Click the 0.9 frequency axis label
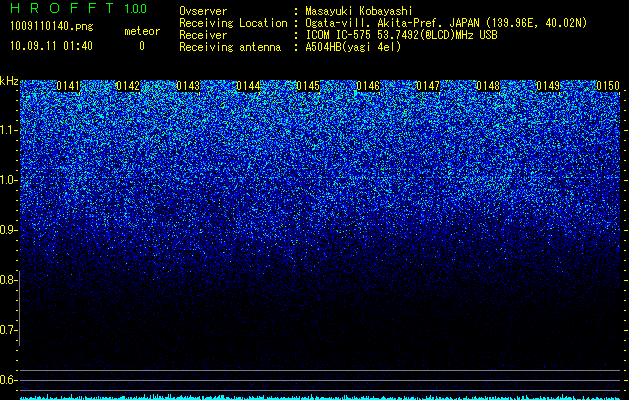The height and width of the screenshot is (400, 629). (7, 230)
